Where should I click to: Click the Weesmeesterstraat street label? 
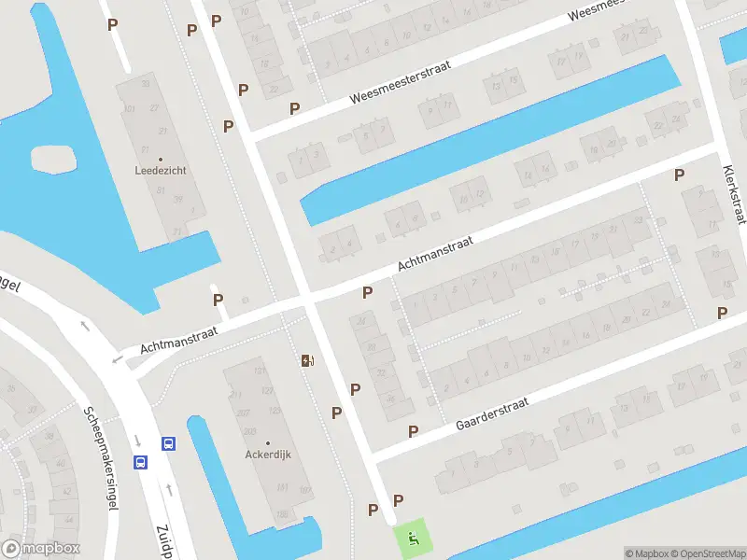(x=401, y=82)
